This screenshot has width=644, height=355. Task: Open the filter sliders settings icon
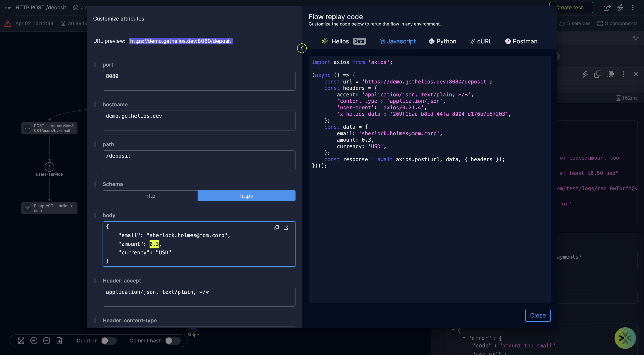pos(636,38)
